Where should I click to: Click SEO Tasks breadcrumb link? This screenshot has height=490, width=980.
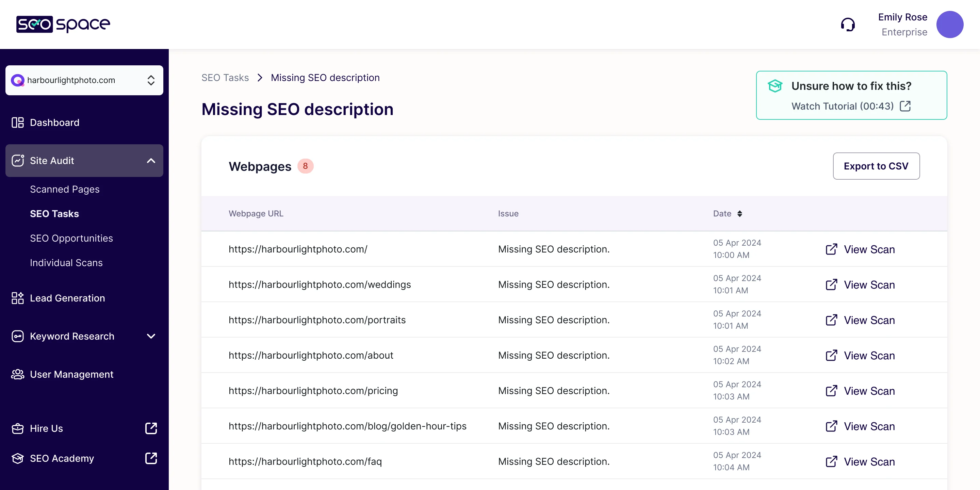pyautogui.click(x=225, y=78)
